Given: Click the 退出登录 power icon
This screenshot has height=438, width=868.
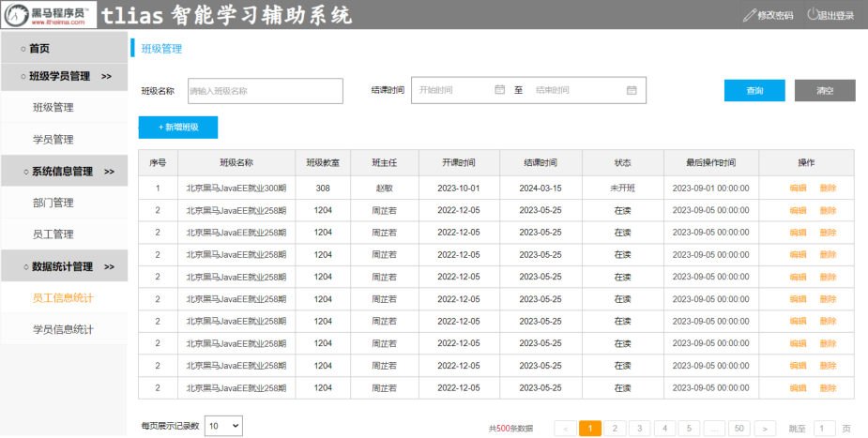Looking at the screenshot, I should click(812, 14).
